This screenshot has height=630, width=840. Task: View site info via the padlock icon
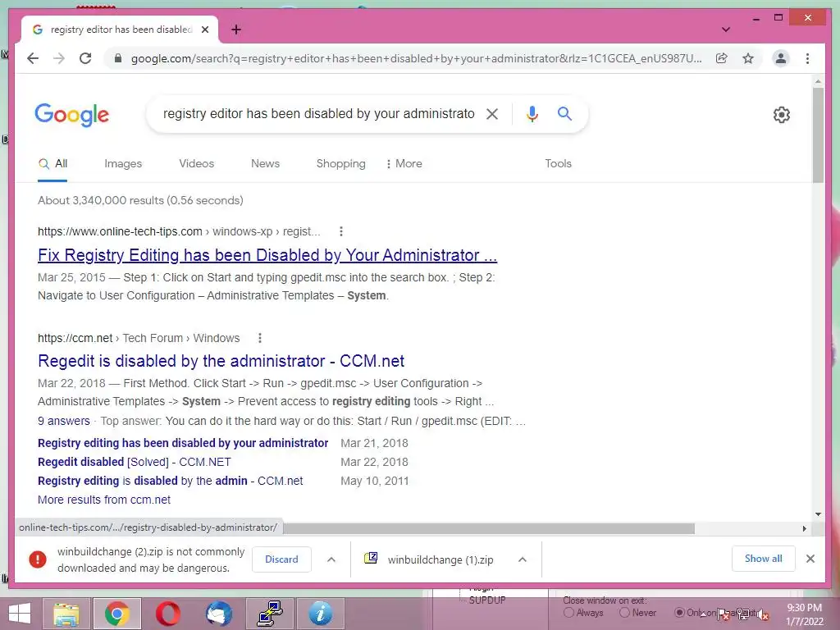(x=118, y=58)
